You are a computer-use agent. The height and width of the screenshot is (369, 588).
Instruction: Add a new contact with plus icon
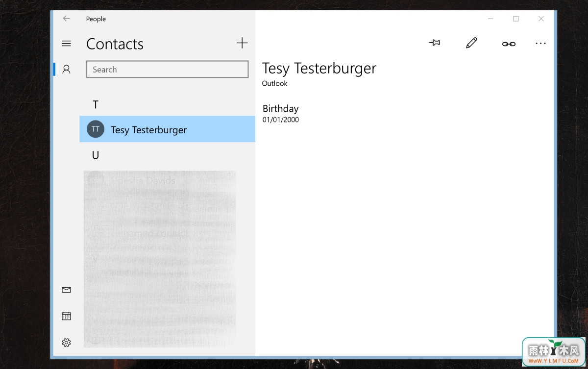point(242,43)
